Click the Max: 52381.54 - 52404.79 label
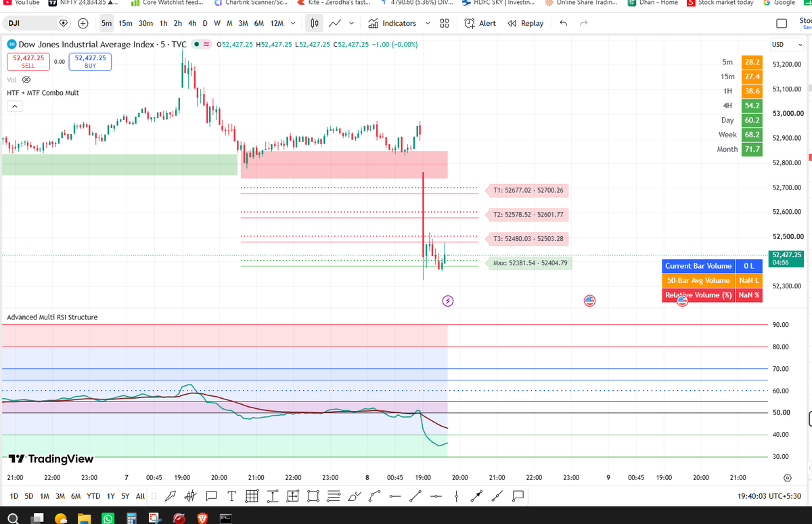The width and height of the screenshot is (812, 524). coord(530,263)
